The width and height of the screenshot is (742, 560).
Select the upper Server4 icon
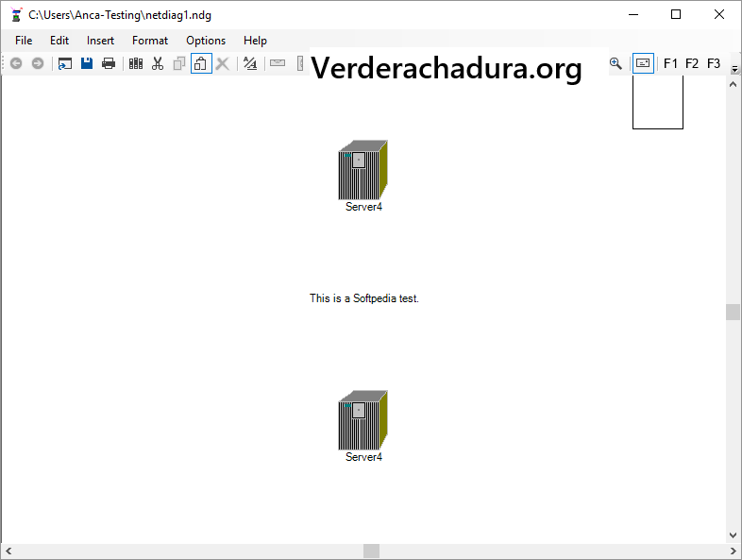pyautogui.click(x=363, y=170)
